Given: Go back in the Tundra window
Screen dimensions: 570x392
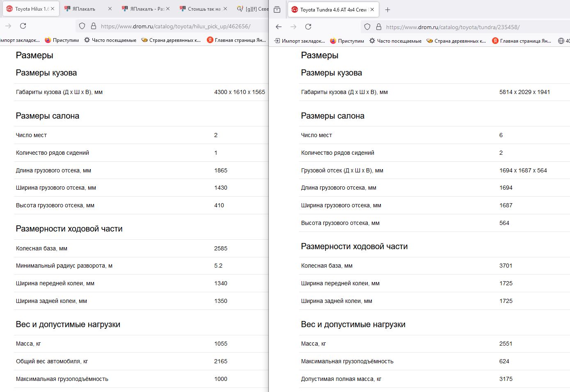Looking at the screenshot, I should point(279,27).
